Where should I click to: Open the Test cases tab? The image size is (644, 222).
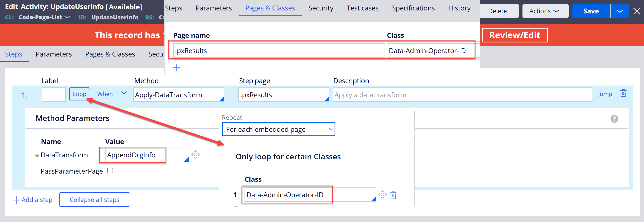coord(362,8)
